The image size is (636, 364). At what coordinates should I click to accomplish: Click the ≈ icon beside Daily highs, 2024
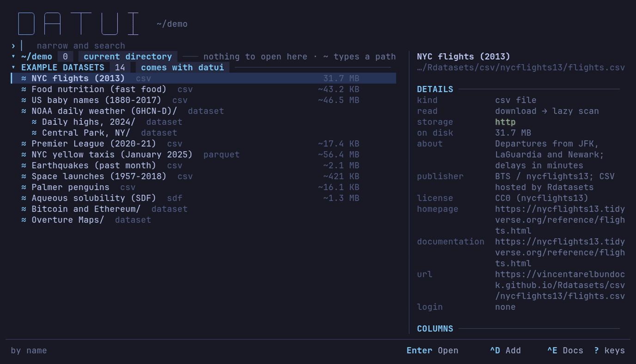click(34, 122)
